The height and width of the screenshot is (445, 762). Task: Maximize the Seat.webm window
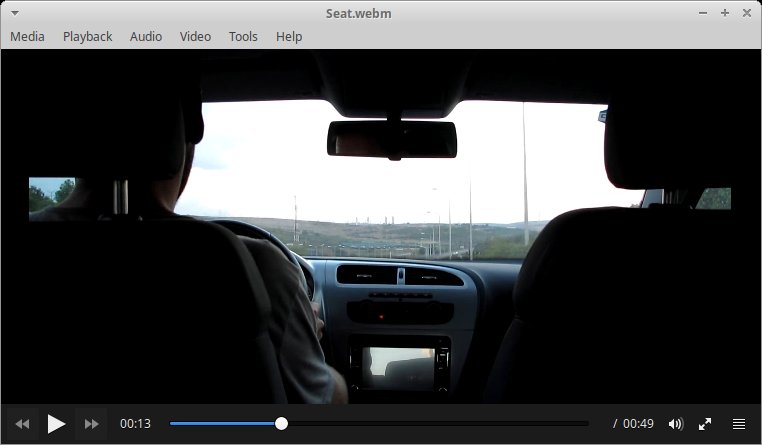(x=725, y=13)
